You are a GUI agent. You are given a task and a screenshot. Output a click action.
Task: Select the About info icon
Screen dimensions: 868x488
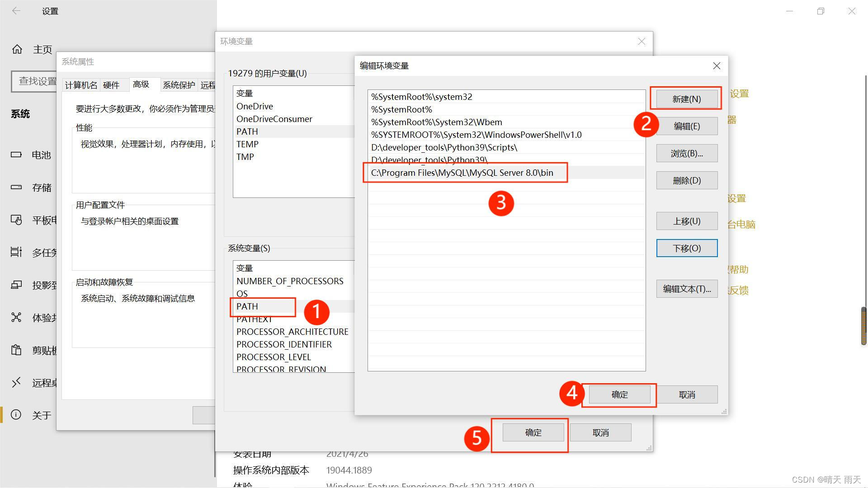coord(16,415)
